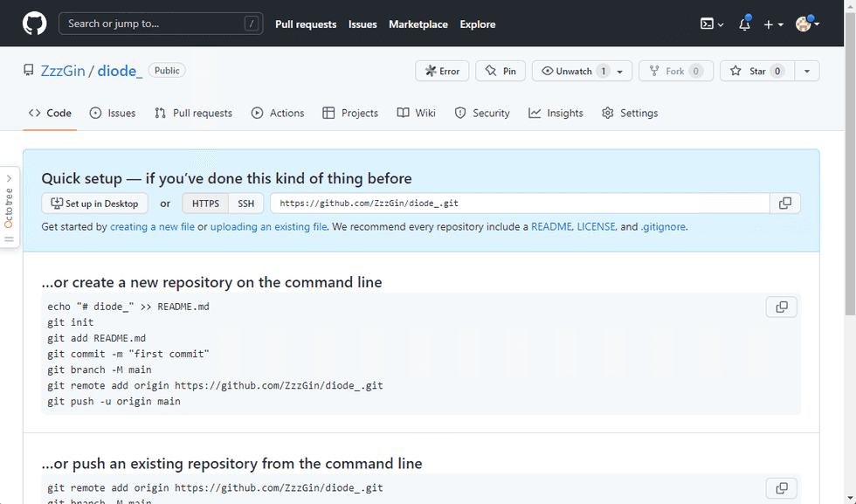
Task: Copy the create new repository commands
Action: click(782, 307)
